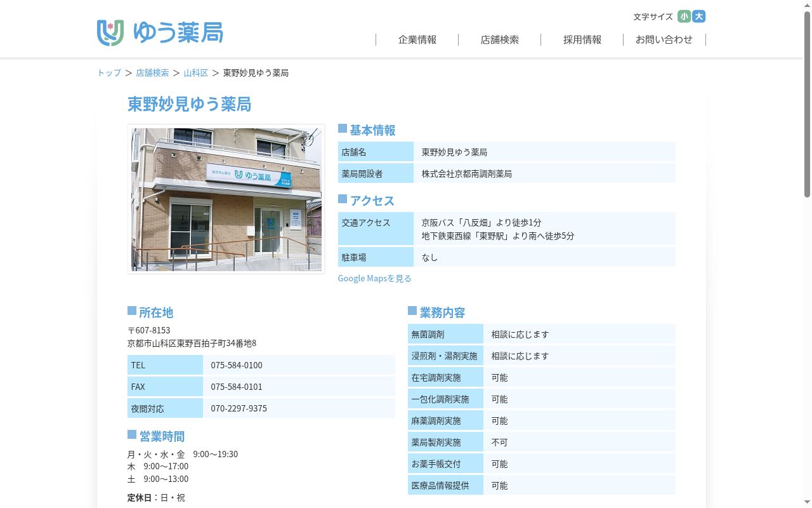Image resolution: width=812 pixels, height=508 pixels.
Task: Select the FAX number 075-584-0101
Action: 237,387
